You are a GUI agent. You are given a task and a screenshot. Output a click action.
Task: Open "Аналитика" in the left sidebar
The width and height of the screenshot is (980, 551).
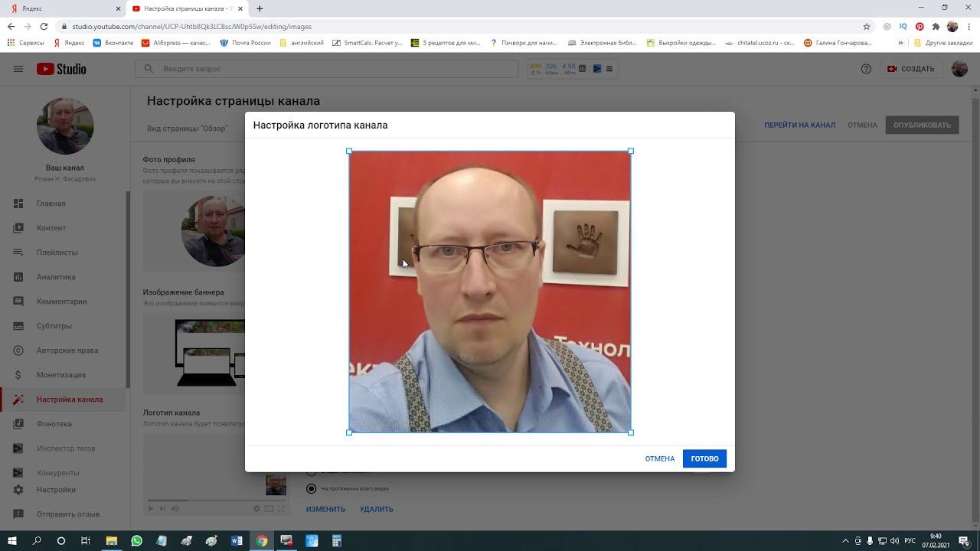[x=56, y=277]
